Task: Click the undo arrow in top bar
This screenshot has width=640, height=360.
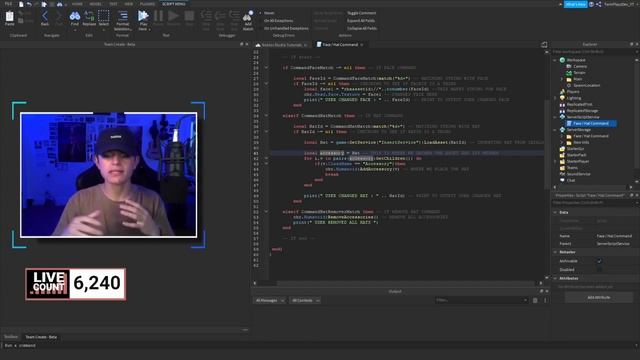Action: coord(29,4)
